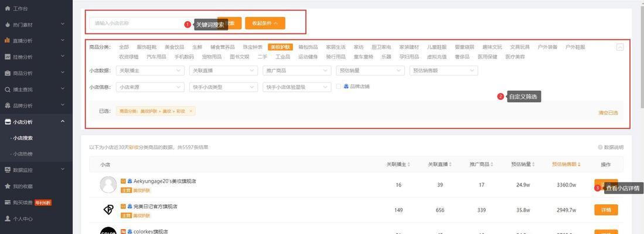Select 珠宝钟表 product category
This screenshot has width=644, height=234.
coord(253,47)
